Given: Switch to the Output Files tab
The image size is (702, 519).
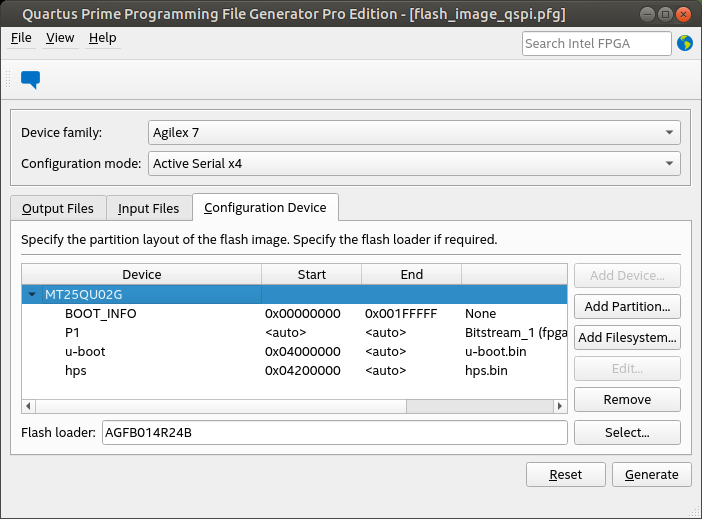Looking at the screenshot, I should coord(58,208).
